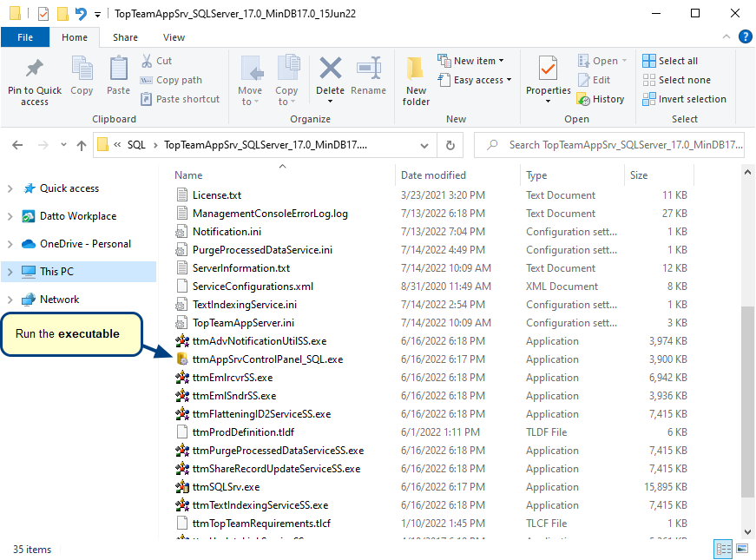Image resolution: width=756 pixels, height=560 pixels.
Task: Collapse the ribbon with the chevron
Action: point(726,36)
